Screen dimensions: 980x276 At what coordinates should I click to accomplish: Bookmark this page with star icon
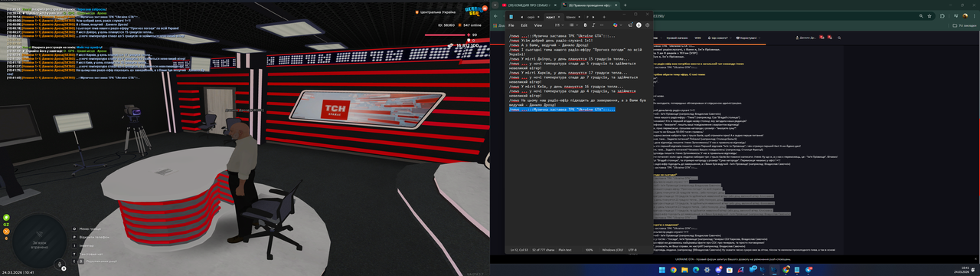click(x=929, y=16)
